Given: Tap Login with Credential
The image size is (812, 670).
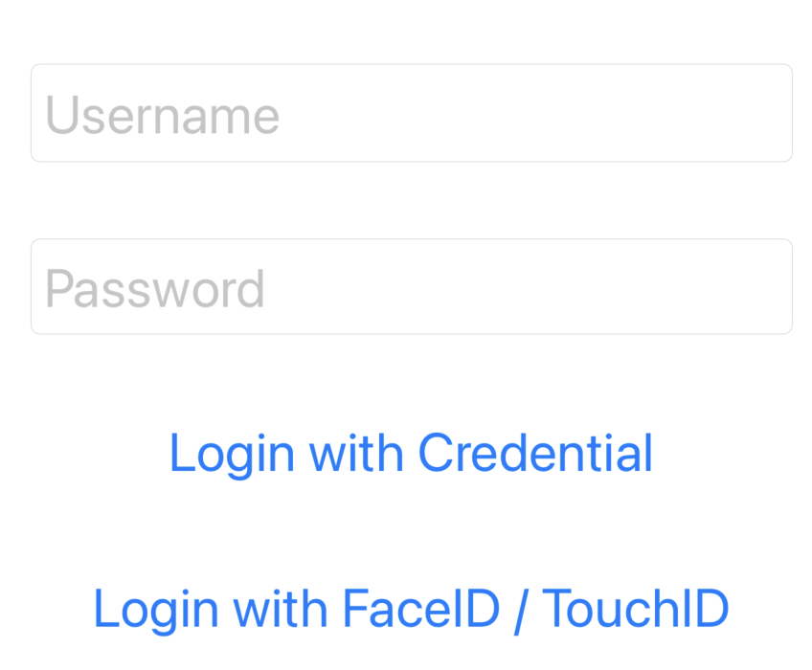Looking at the screenshot, I should tap(411, 453).
